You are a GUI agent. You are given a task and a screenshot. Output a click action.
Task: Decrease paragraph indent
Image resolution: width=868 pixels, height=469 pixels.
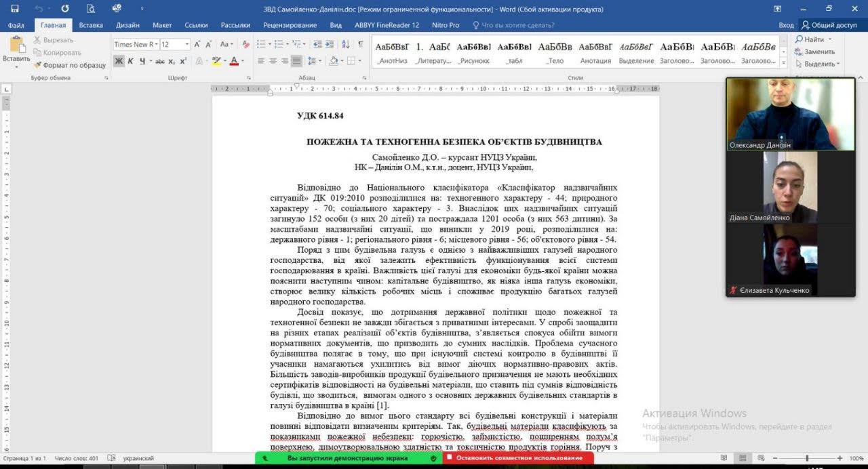[x=316, y=44]
